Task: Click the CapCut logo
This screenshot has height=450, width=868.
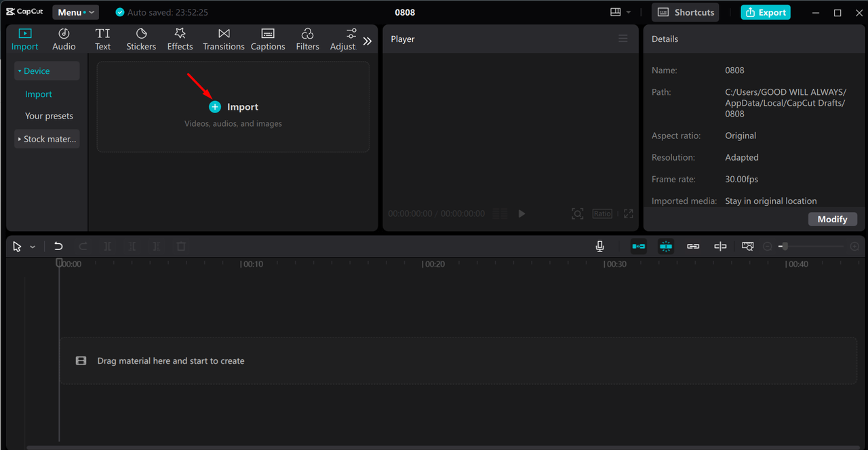Action: [24, 12]
